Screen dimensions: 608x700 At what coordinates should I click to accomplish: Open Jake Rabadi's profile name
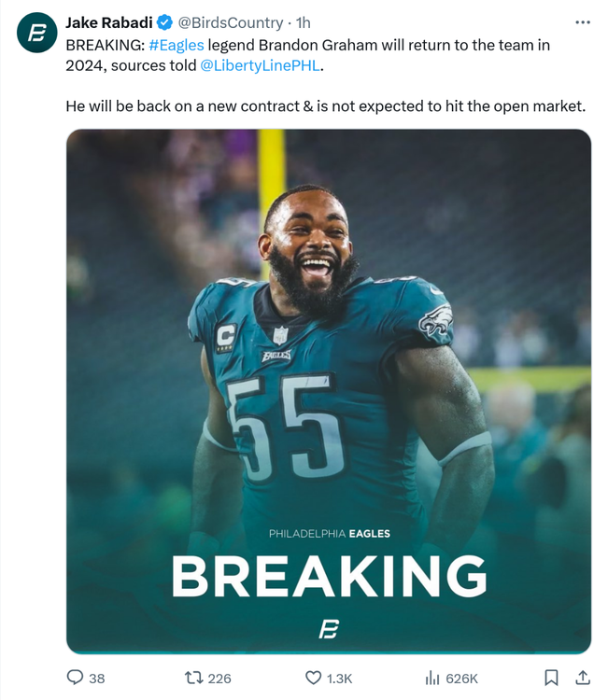click(109, 22)
